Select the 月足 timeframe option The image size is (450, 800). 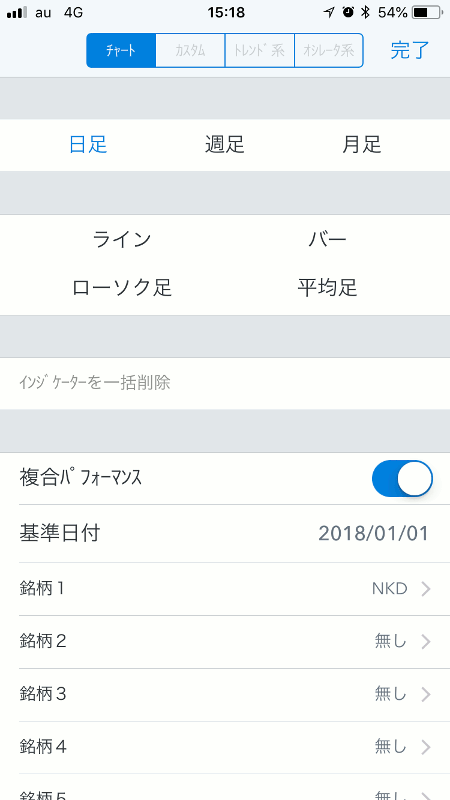tap(362, 145)
